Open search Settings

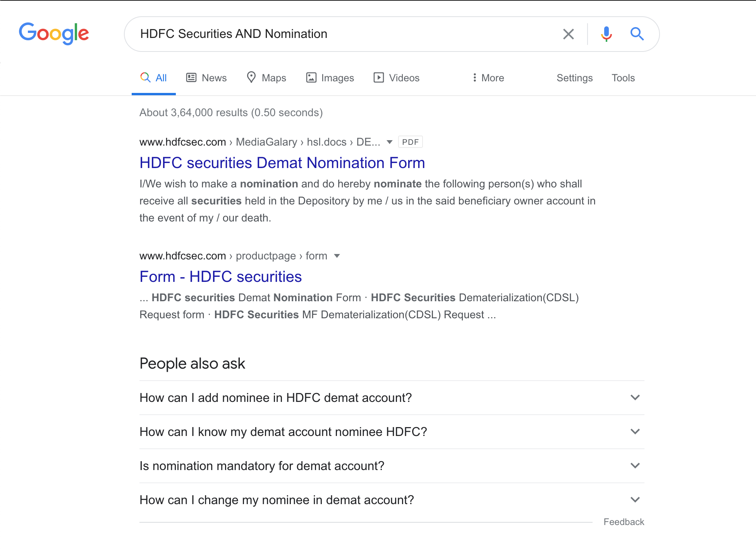click(x=575, y=78)
